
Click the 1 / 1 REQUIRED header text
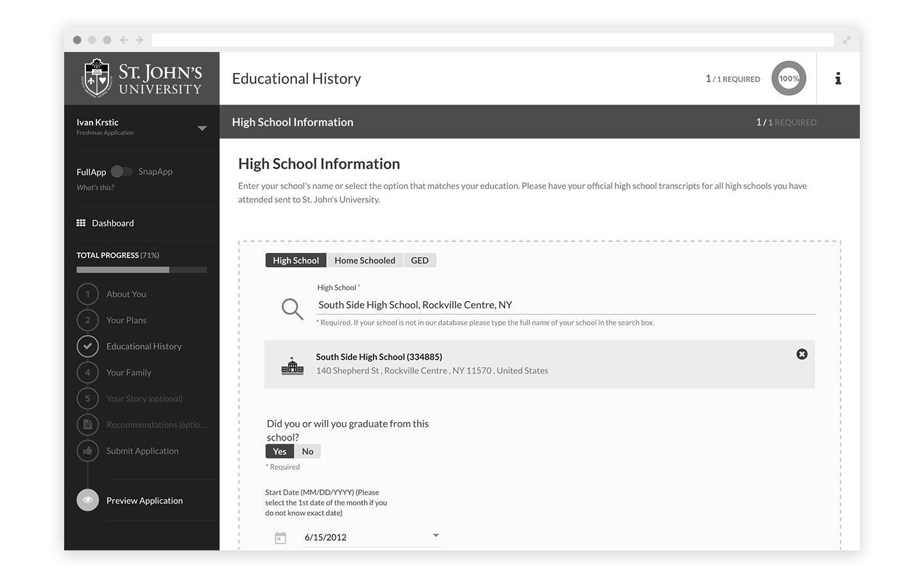tap(733, 78)
